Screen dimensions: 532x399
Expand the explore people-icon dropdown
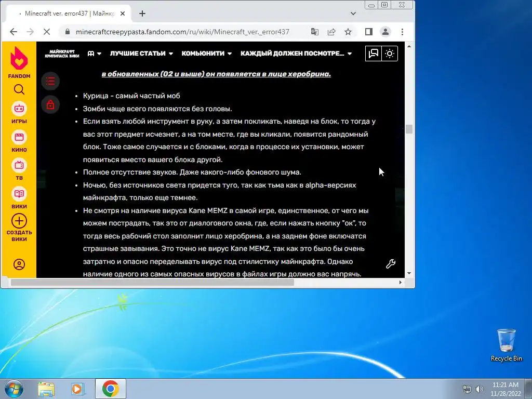click(95, 54)
